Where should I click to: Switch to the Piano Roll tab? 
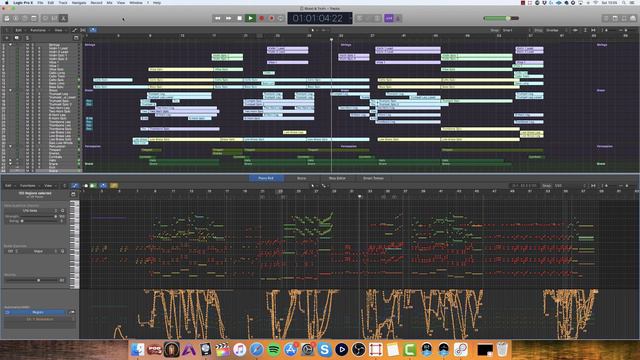click(266, 178)
